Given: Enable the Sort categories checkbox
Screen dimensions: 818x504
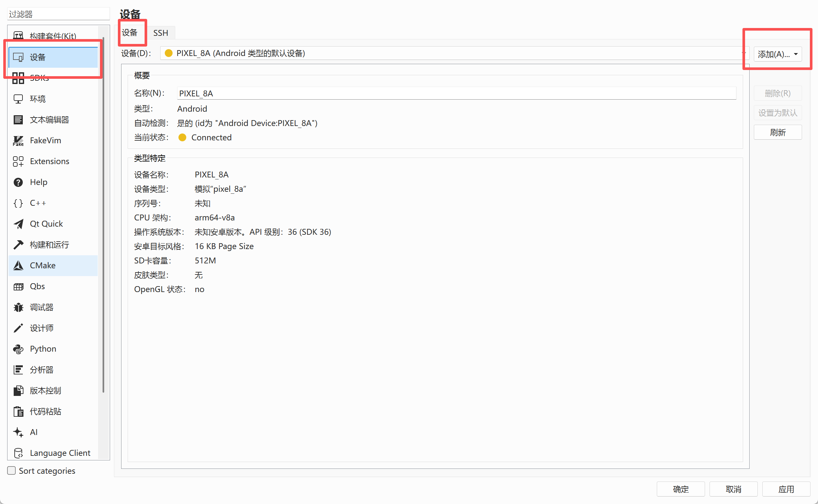Looking at the screenshot, I should (11, 470).
